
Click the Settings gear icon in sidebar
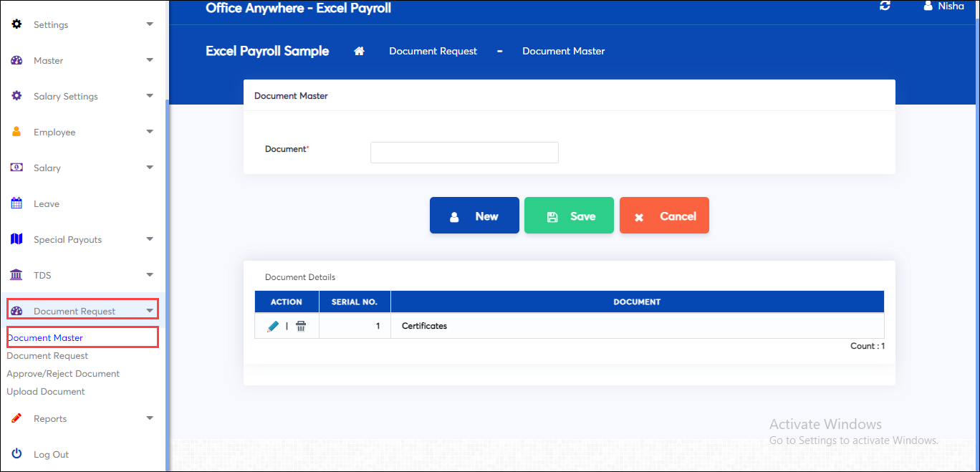16,24
